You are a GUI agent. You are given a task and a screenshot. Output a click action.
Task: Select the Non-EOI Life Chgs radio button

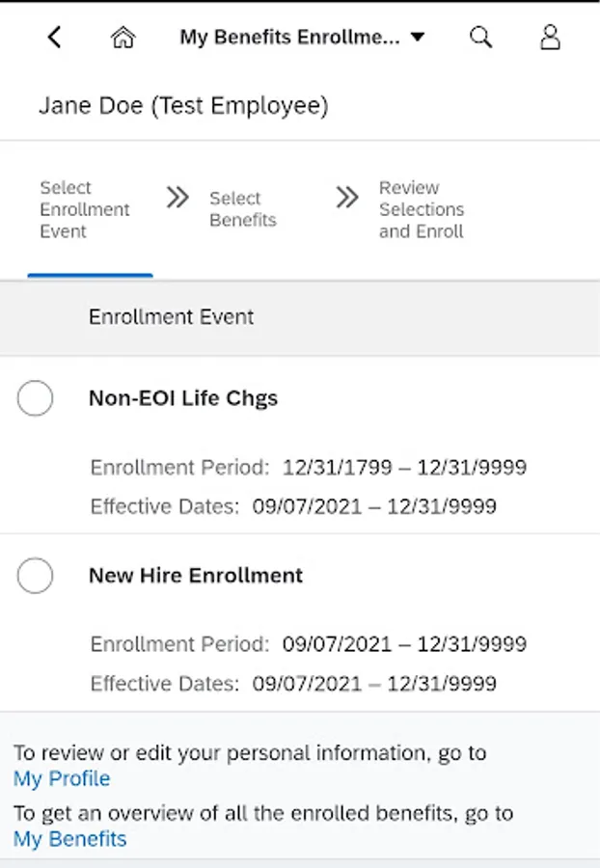pos(36,398)
